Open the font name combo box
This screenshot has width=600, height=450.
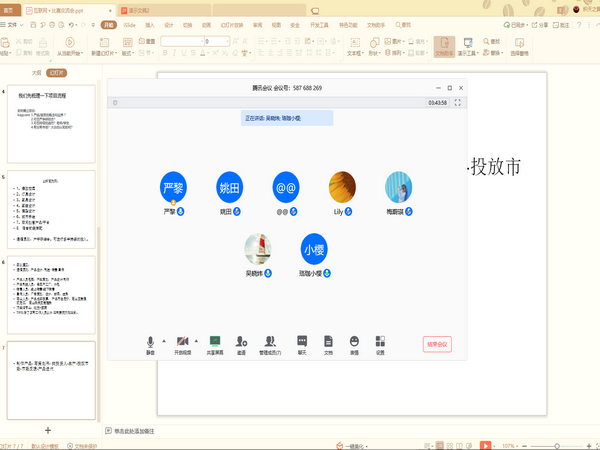tap(183, 41)
